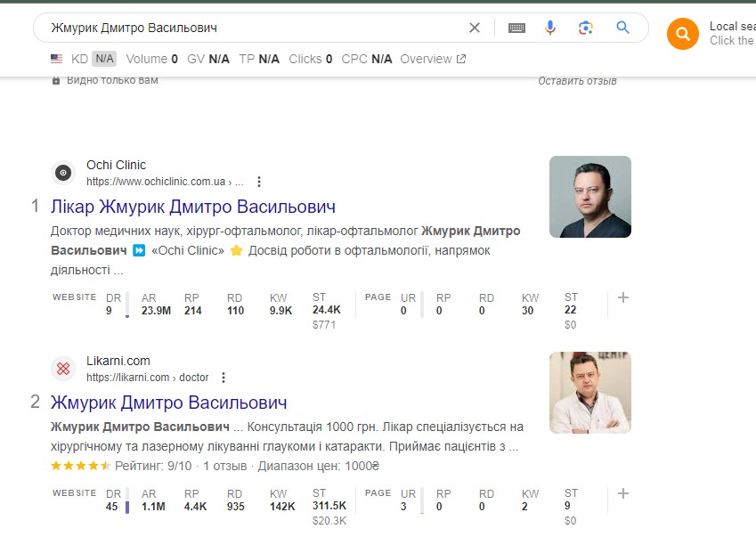
Task: Click the US flag country icon
Action: click(56, 59)
